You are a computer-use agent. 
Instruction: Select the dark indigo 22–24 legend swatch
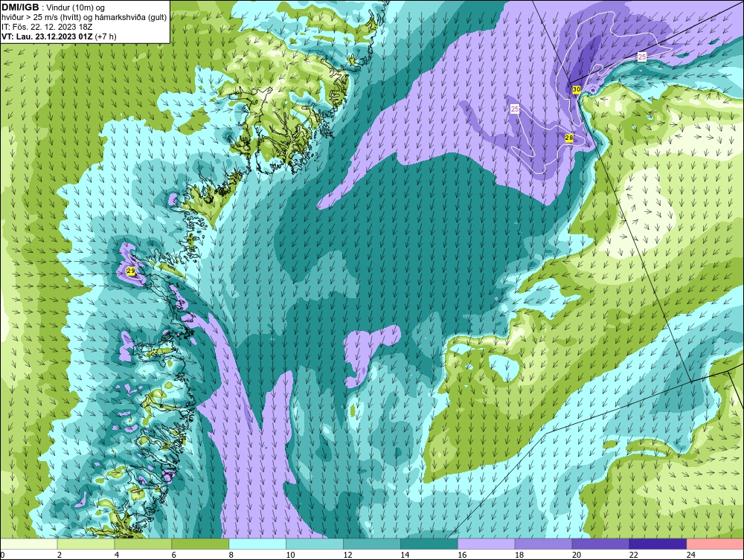(x=658, y=544)
